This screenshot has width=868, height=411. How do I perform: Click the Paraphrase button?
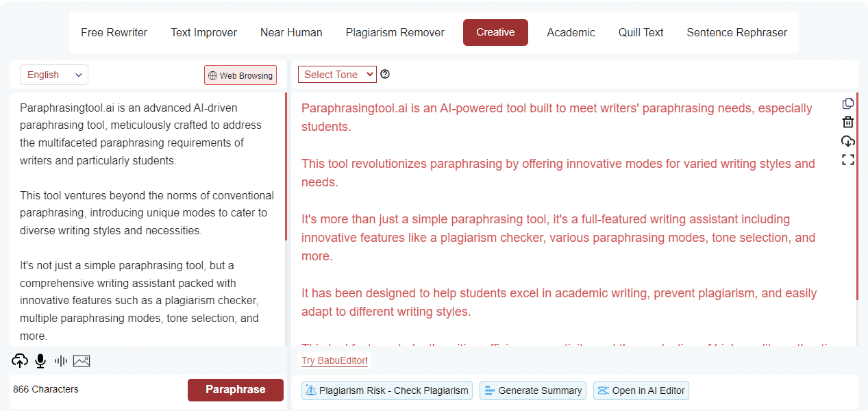point(236,389)
